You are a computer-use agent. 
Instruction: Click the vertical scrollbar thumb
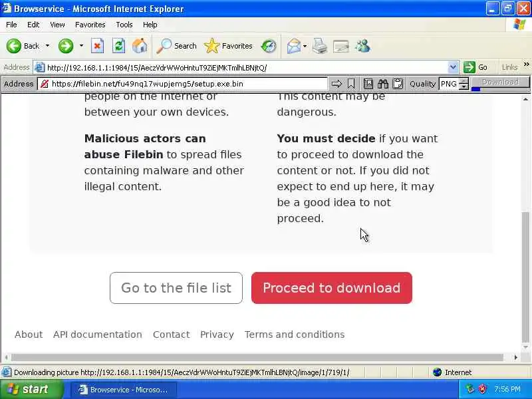[x=525, y=276]
